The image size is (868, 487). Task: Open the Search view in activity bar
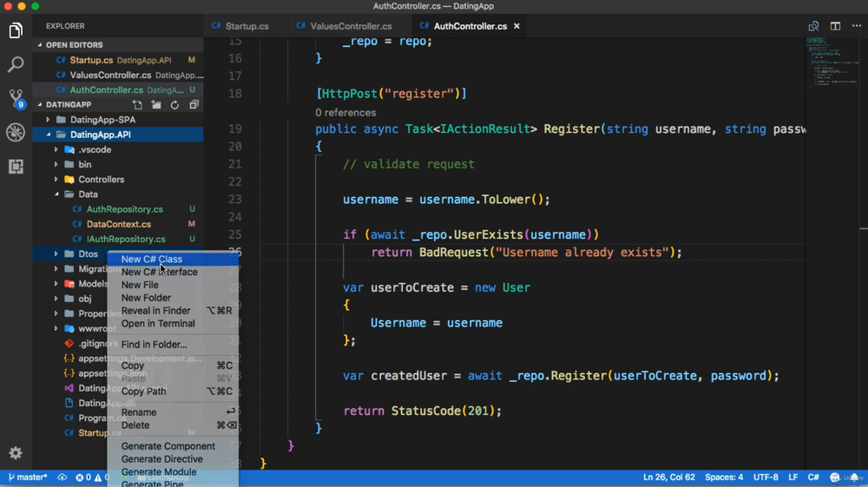pos(16,64)
